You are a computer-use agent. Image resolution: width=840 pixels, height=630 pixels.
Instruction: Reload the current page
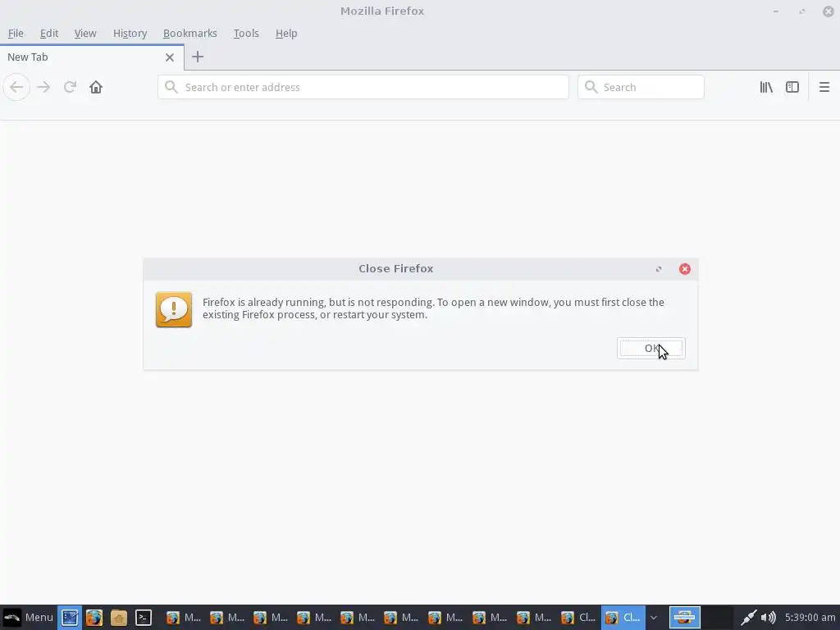[70, 87]
